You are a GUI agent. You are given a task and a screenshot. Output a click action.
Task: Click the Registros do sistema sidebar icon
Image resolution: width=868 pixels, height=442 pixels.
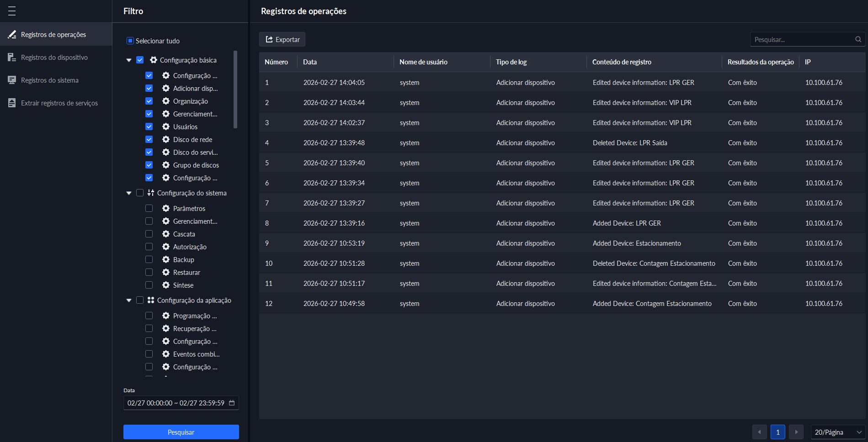(x=12, y=80)
